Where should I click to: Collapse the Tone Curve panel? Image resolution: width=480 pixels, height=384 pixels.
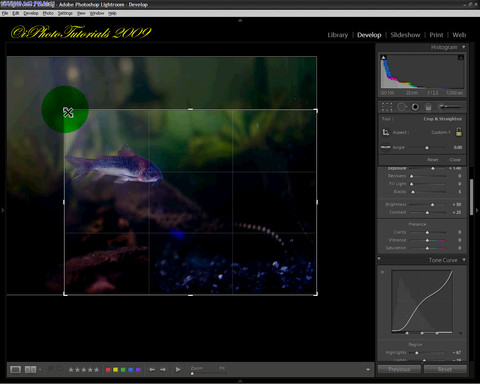(464, 260)
